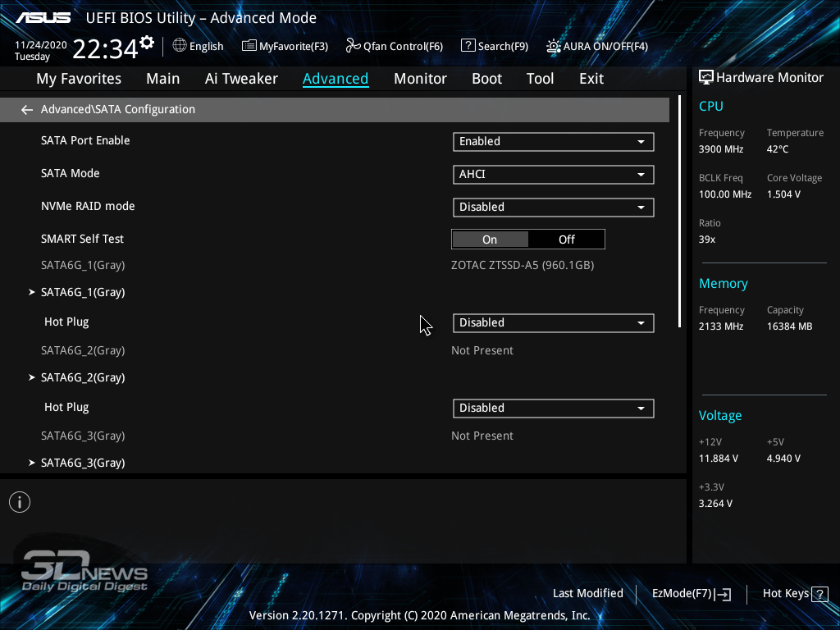Open SATA Mode AHCI dropdown
The image size is (840, 630).
554,175
